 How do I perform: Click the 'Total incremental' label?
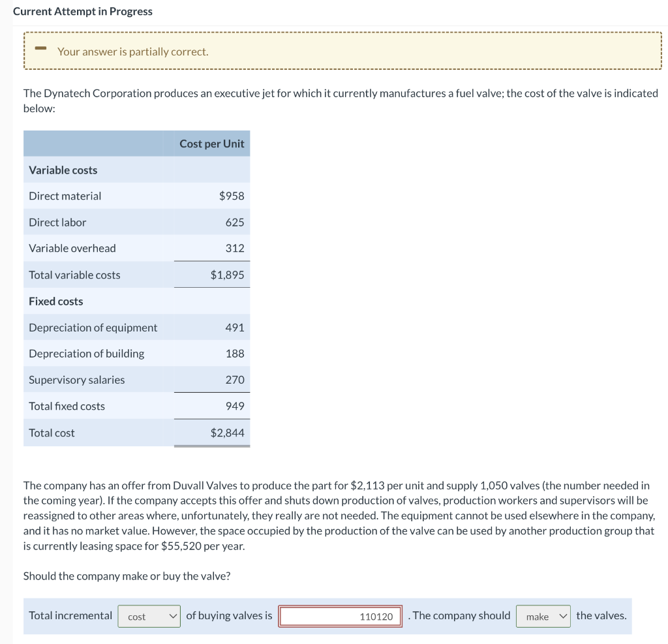pyautogui.click(x=70, y=615)
